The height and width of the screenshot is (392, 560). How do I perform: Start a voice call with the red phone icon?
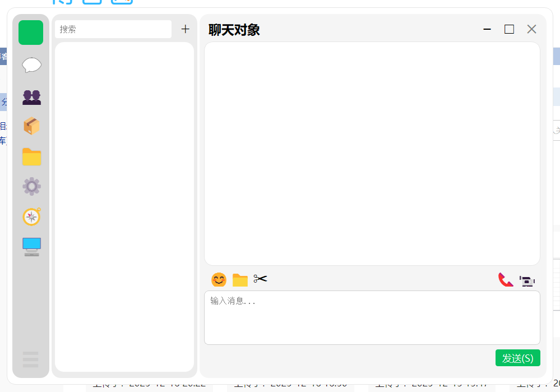[x=505, y=280]
